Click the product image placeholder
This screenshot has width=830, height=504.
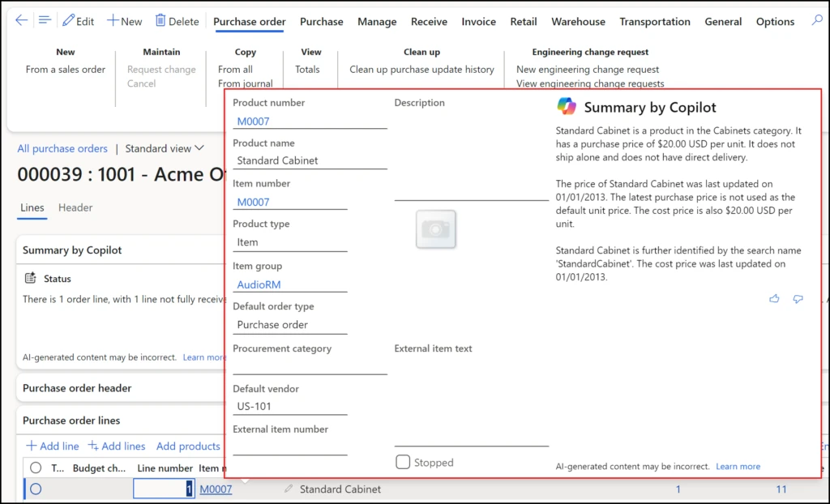(436, 229)
